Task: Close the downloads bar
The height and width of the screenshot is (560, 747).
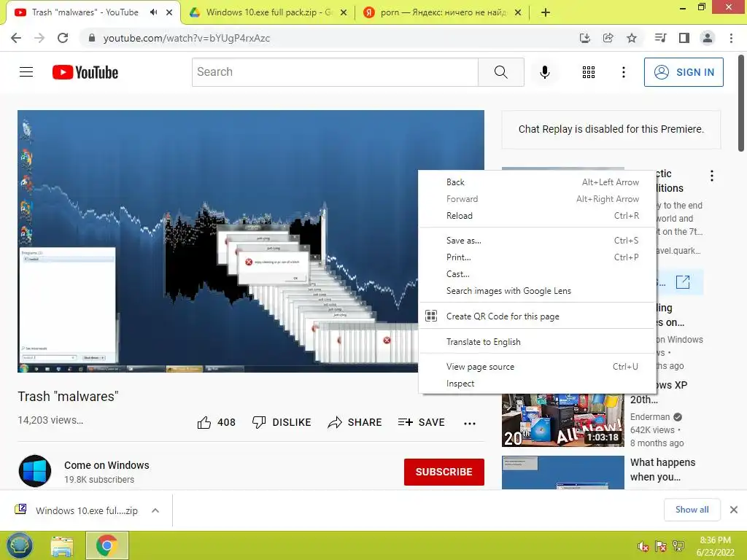Action: click(734, 510)
